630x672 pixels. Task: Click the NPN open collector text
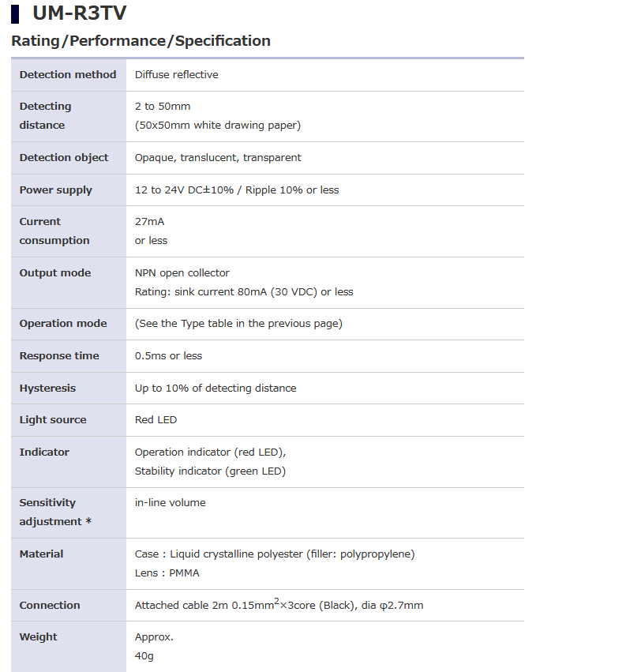(x=182, y=273)
